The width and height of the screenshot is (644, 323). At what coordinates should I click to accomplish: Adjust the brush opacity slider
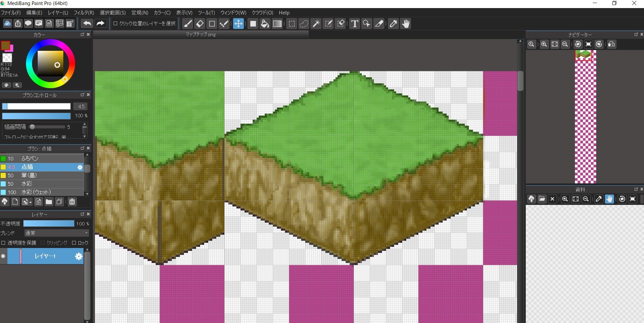[x=36, y=116]
